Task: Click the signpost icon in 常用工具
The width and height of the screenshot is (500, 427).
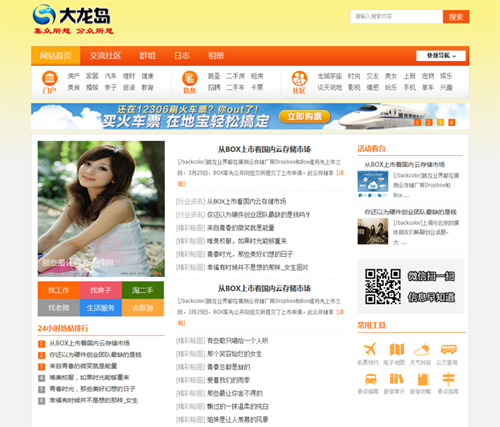Action: coord(448,379)
